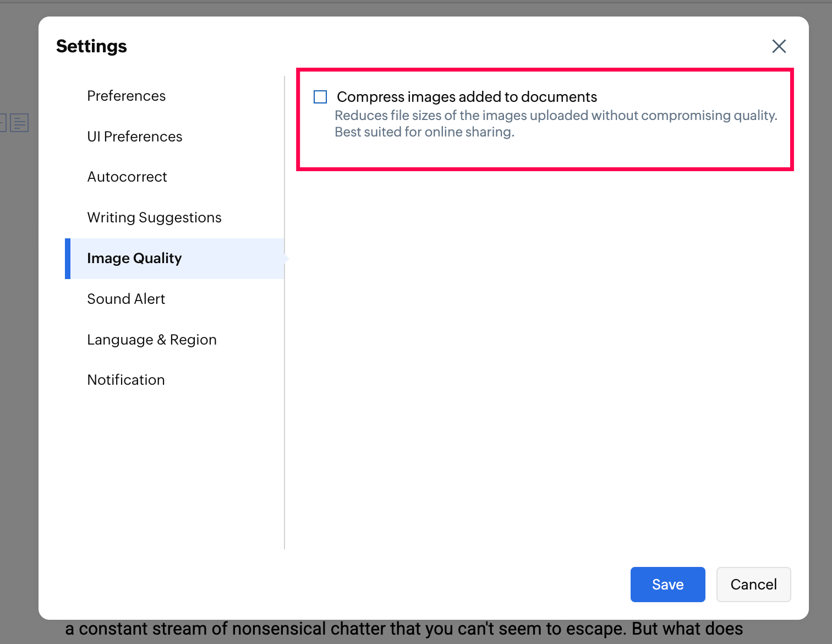Open Writing Suggestions settings

point(154,217)
